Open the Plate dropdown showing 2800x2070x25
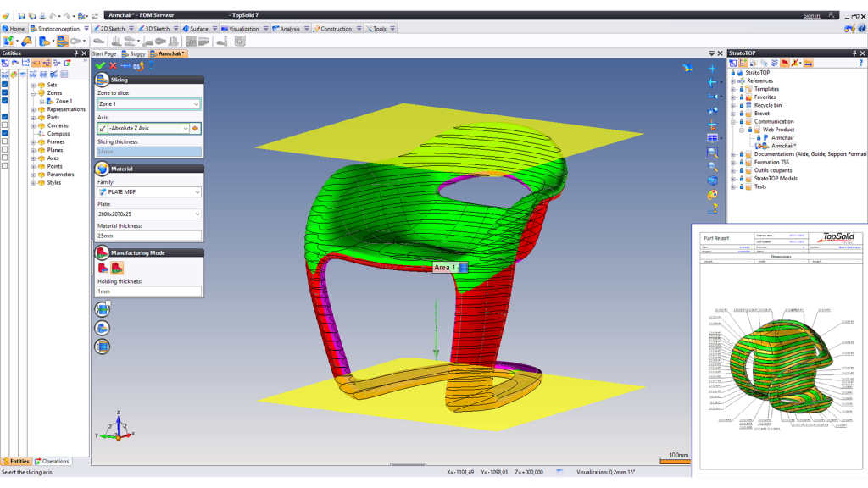Image resolution: width=868 pixels, height=488 pixels. coord(197,214)
